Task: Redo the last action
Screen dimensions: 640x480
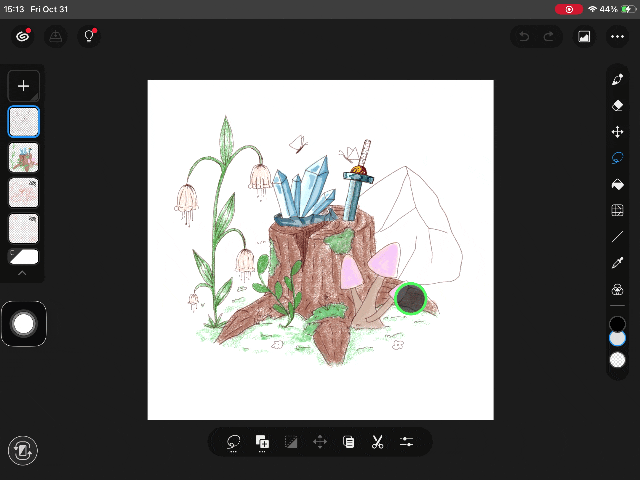Action: [549, 37]
